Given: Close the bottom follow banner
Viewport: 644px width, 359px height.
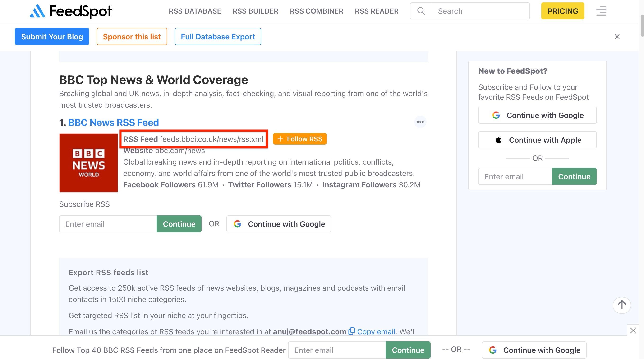Looking at the screenshot, I should [x=633, y=331].
